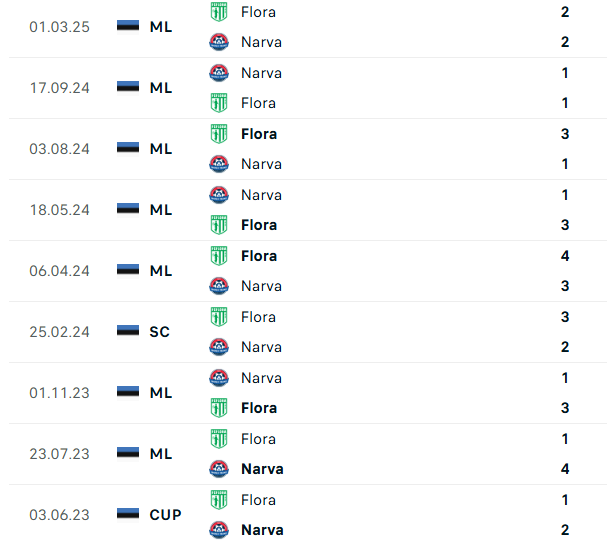This screenshot has width=607, height=542.
Task: Select bold Narva name in 23.07.23 match
Action: click(x=262, y=469)
